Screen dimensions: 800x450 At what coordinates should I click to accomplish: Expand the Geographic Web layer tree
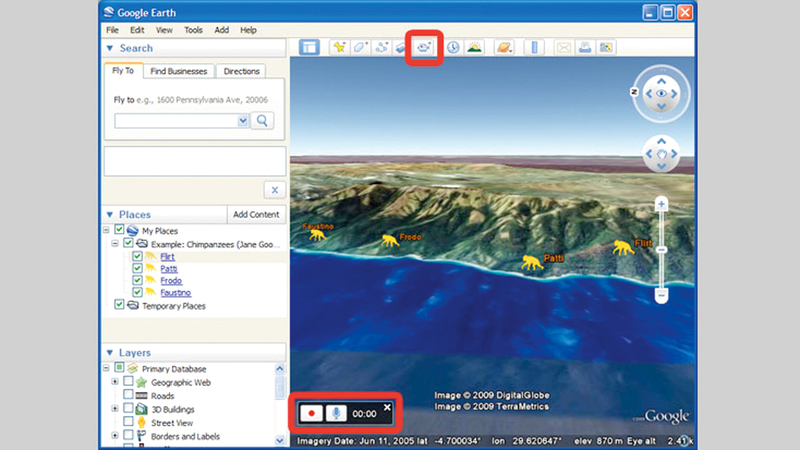(x=115, y=382)
